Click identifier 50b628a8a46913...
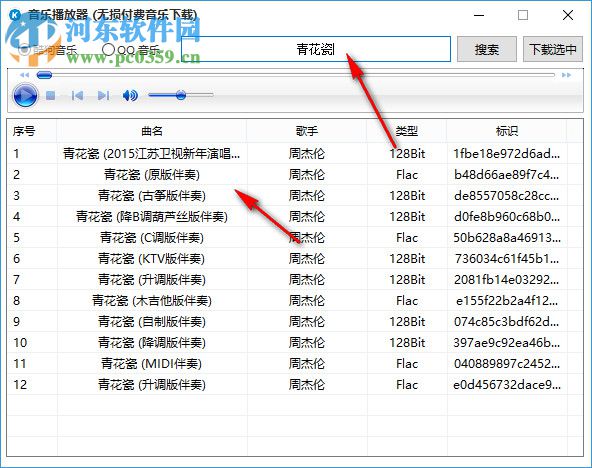Screen dimensions: 592x468 pos(507,238)
